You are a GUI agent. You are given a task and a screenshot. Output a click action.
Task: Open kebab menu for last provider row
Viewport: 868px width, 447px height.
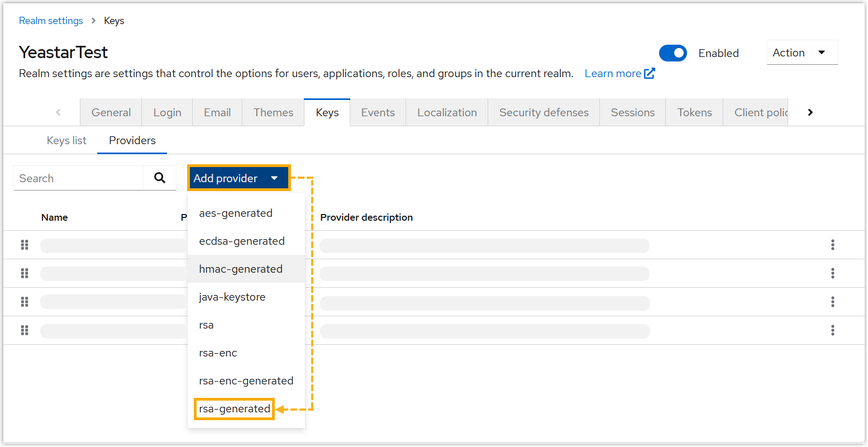tap(832, 330)
